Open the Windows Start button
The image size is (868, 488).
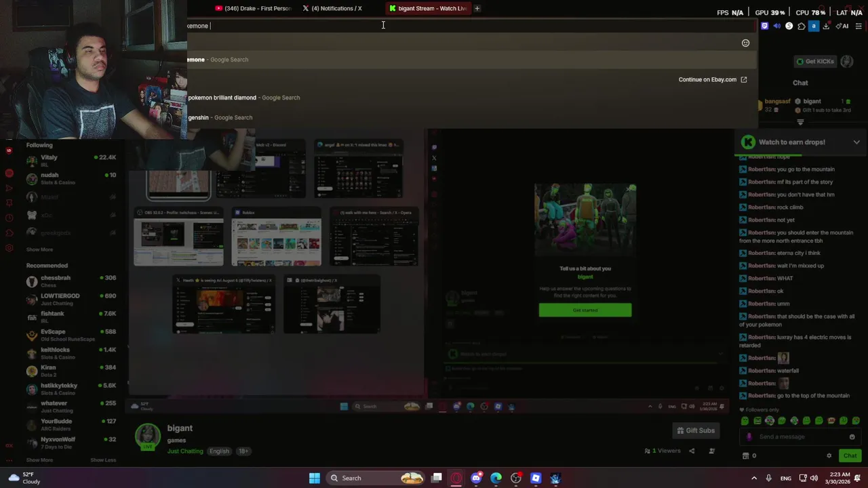(315, 478)
